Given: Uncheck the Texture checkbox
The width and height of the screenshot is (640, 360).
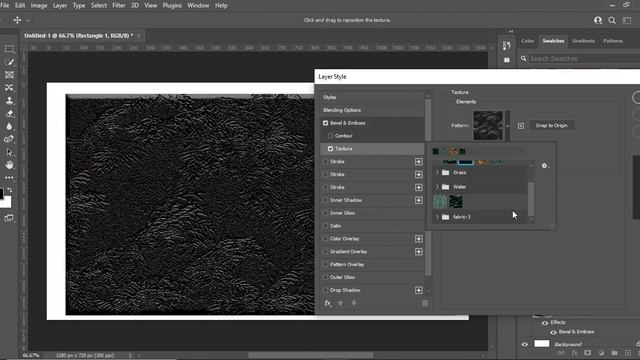Looking at the screenshot, I should 330,149.
